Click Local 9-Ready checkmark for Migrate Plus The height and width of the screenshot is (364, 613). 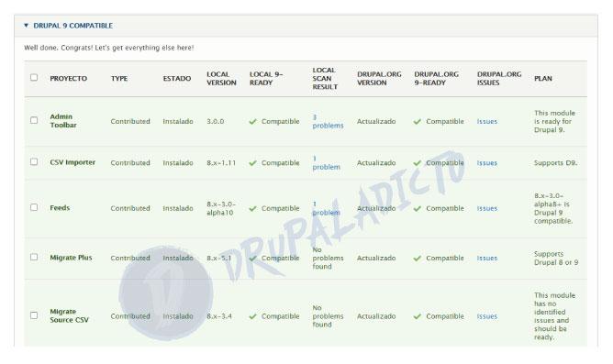[x=253, y=259]
